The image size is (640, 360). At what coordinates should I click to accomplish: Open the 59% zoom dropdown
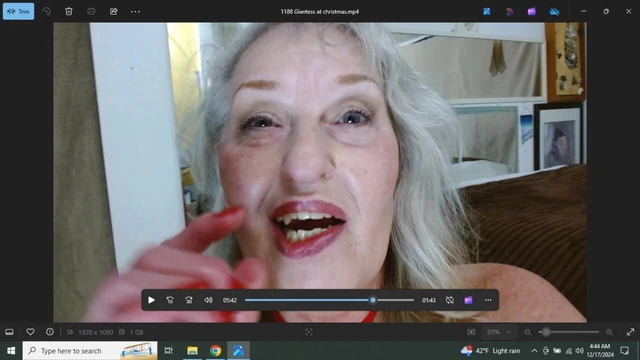click(x=498, y=332)
